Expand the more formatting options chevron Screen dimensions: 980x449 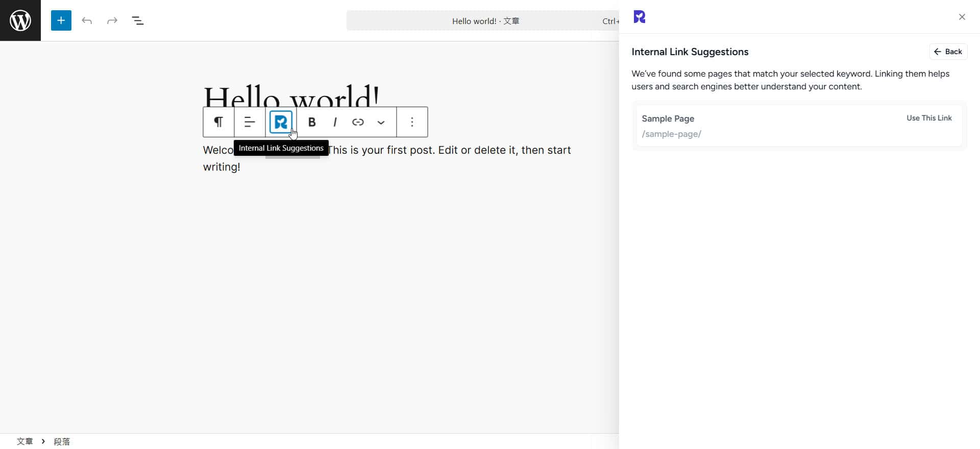pos(381,122)
